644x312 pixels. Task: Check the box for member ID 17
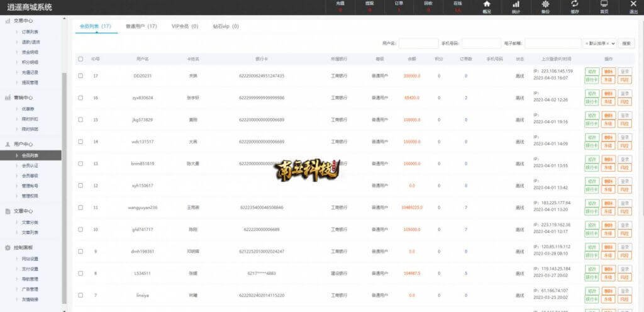click(80, 75)
